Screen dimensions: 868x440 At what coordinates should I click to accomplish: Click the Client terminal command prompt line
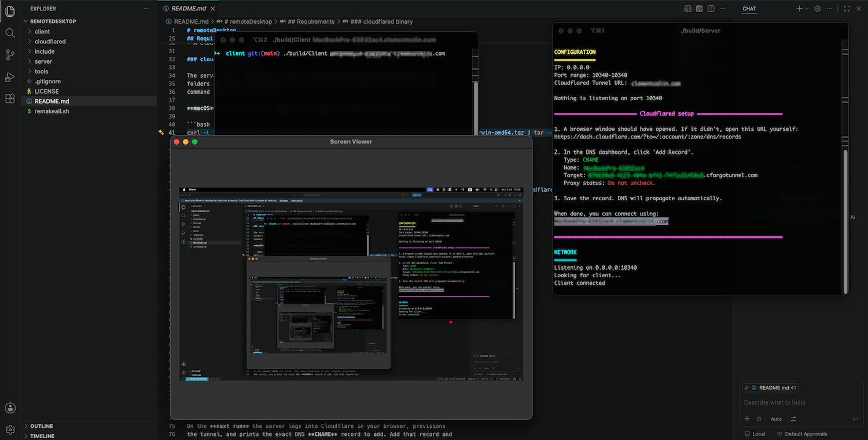[x=330, y=53]
